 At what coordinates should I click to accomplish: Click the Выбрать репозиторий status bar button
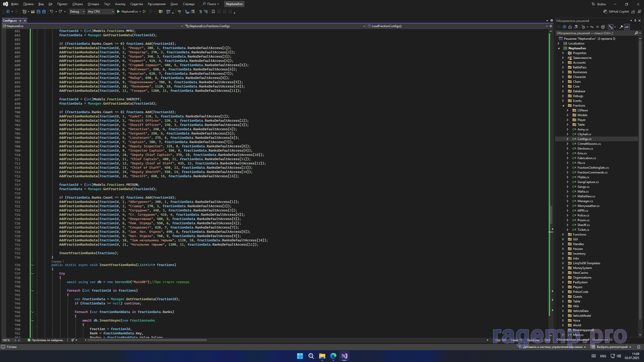pos(612,347)
